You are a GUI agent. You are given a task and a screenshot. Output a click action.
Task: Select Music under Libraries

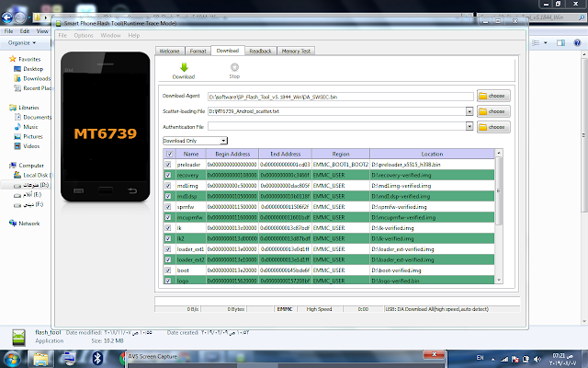(x=27, y=127)
